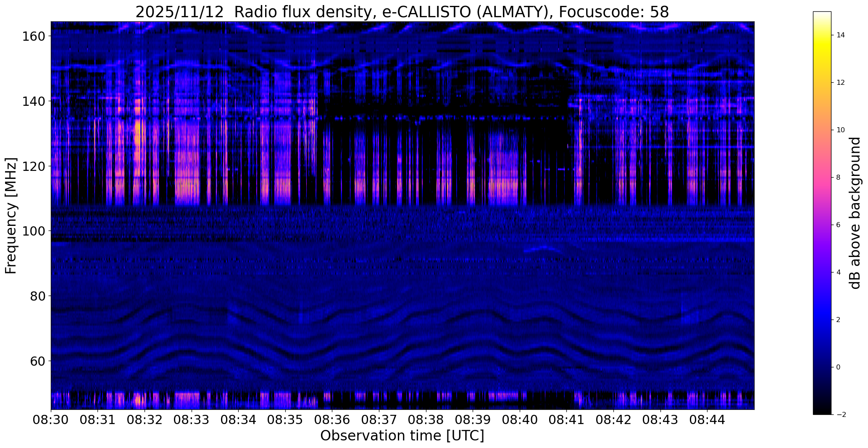Click the colorbar tick label 0

839,367
